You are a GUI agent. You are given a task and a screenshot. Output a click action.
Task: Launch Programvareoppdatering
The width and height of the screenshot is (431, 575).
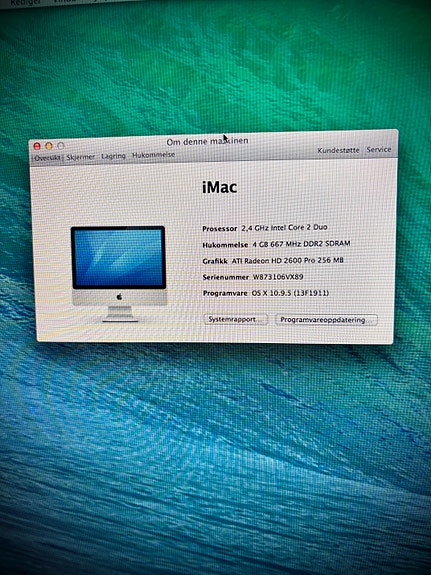326,320
